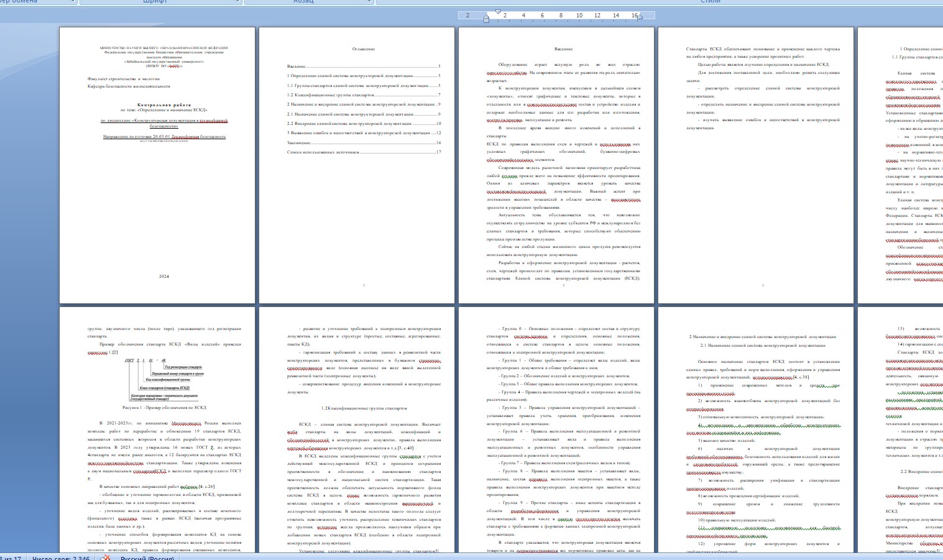Select the right indent marker on ruler

click(x=640, y=17)
